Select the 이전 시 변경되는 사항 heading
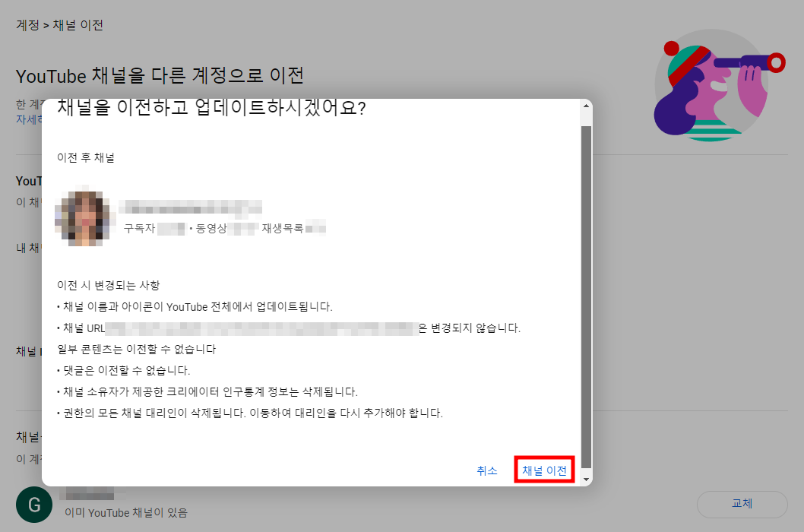804x532 pixels. point(108,285)
